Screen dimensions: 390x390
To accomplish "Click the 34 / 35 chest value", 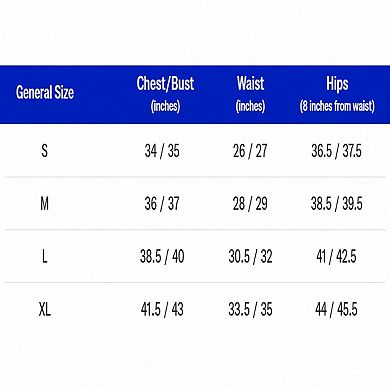I will (x=162, y=151).
